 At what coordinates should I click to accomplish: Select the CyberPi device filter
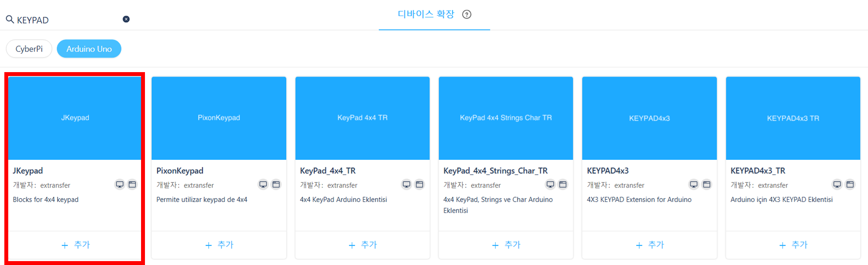click(x=29, y=49)
